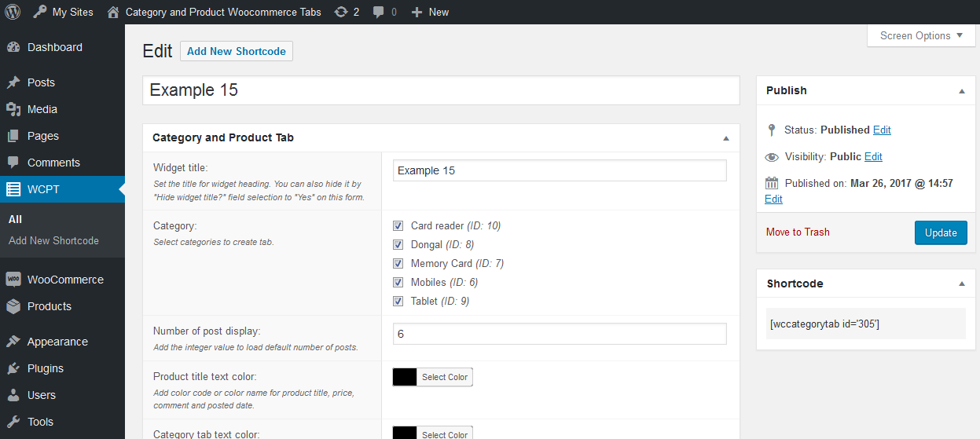Open Category and Product Woocommerce Tabs site menu
The height and width of the screenshot is (439, 980).
coord(214,12)
